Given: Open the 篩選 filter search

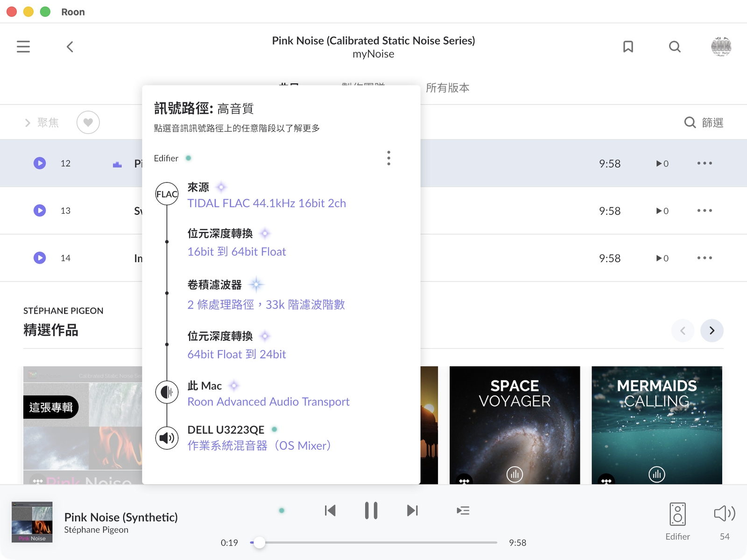Looking at the screenshot, I should pyautogui.click(x=704, y=122).
